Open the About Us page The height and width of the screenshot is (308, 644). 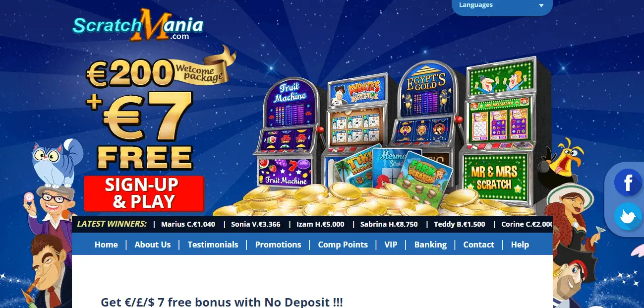click(153, 245)
